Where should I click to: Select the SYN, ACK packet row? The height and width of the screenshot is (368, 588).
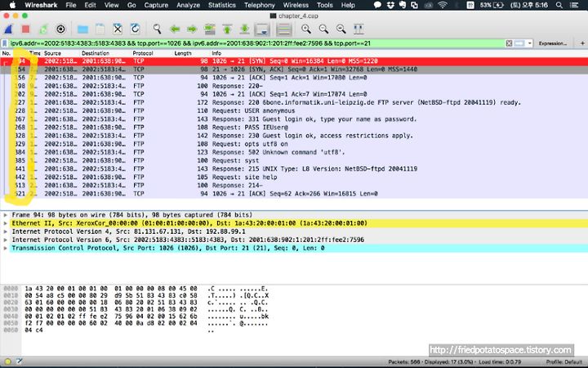pyautogui.click(x=294, y=70)
